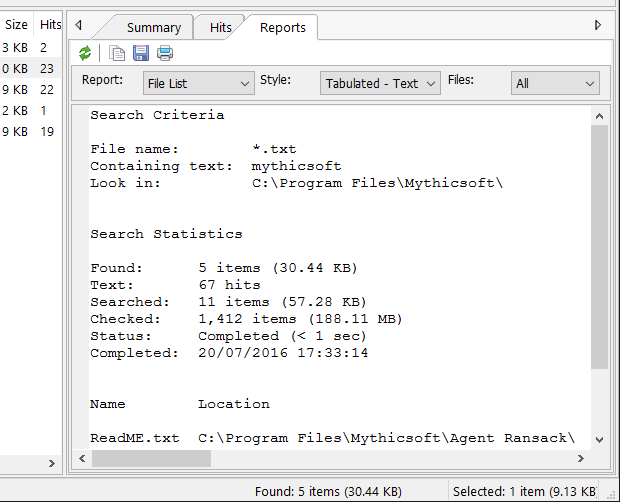Save report with the floppy disk icon
Image resolution: width=620 pixels, height=502 pixels.
(141, 53)
